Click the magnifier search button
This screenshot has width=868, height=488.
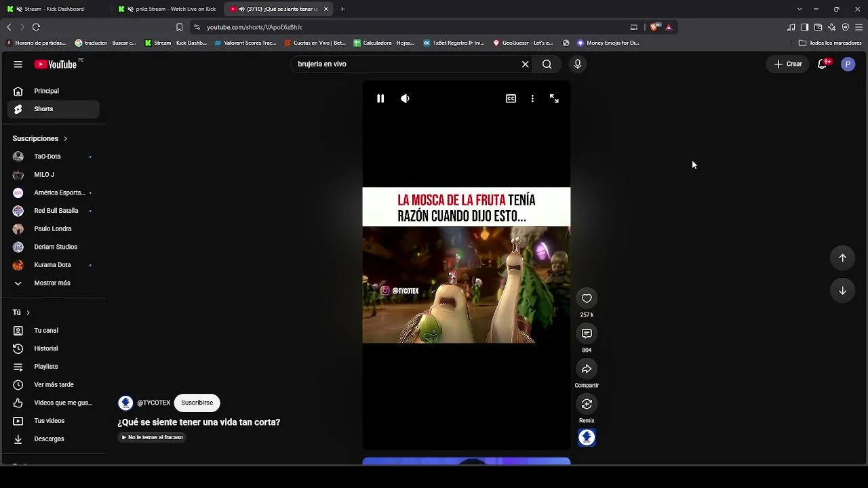click(x=547, y=64)
